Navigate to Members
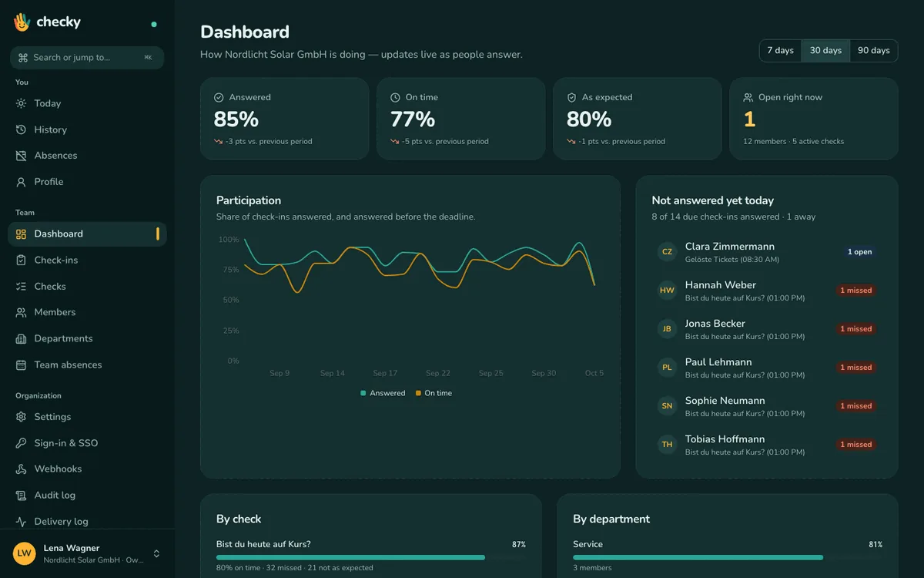This screenshot has height=578, width=924. point(87,312)
